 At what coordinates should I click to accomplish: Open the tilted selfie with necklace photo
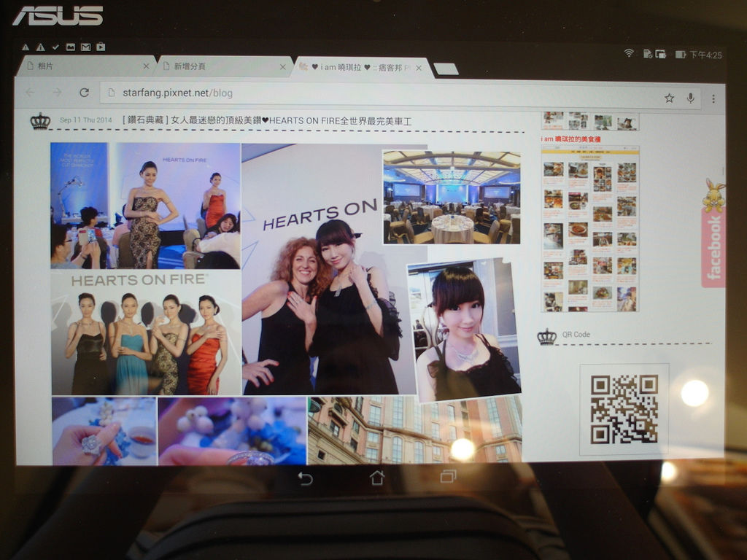tap(463, 330)
